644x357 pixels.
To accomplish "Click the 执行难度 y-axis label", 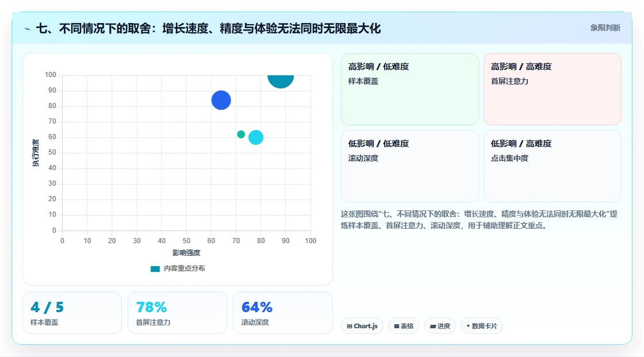I will pyautogui.click(x=36, y=153).
